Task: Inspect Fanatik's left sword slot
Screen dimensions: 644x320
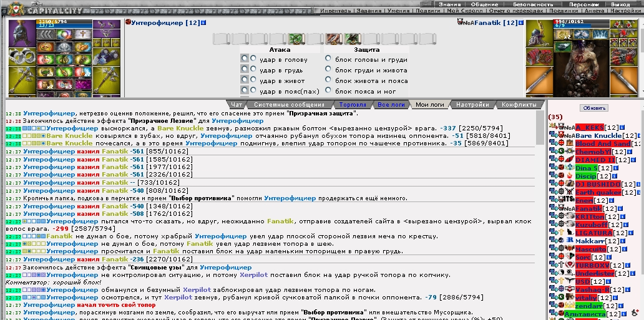Action: [x=540, y=80]
